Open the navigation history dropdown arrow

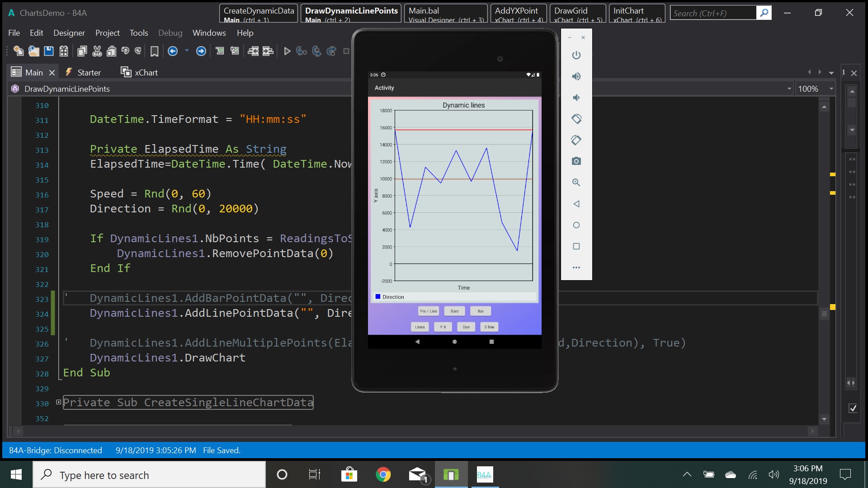[x=187, y=51]
